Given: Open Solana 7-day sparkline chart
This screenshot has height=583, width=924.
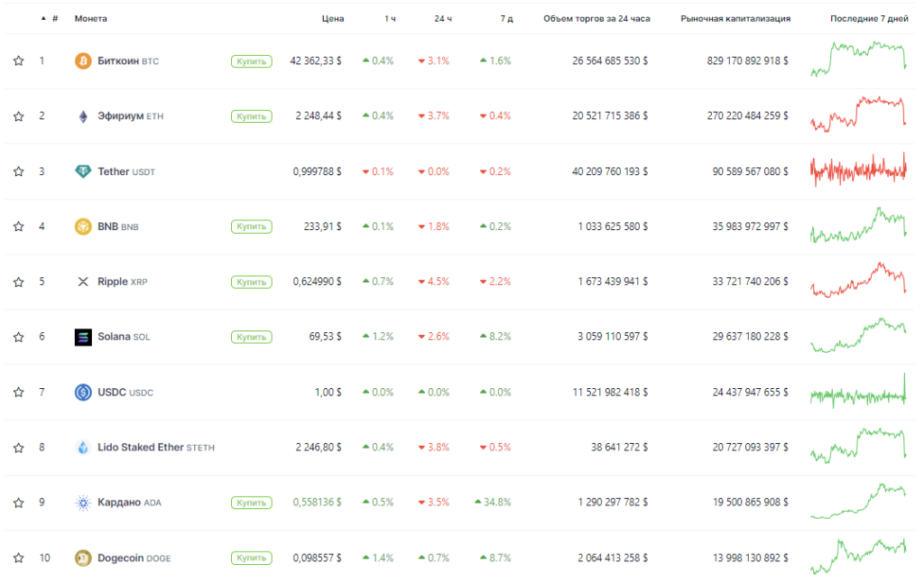Looking at the screenshot, I should (859, 336).
